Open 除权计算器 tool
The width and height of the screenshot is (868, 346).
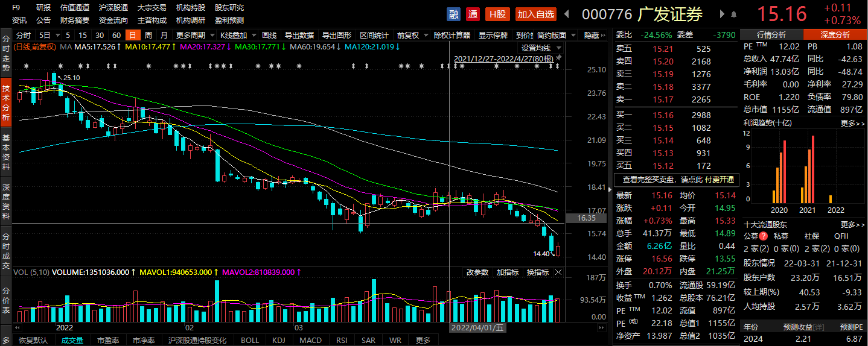click(452, 35)
